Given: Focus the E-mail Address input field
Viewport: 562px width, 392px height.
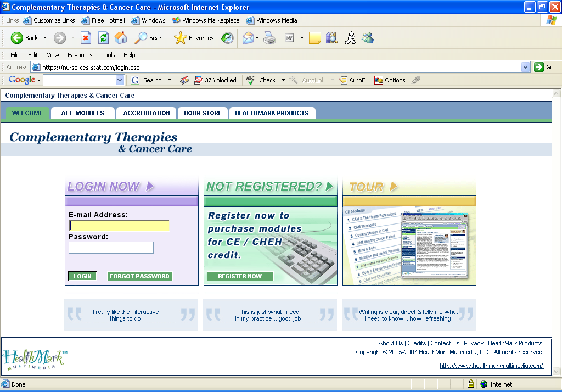Looking at the screenshot, I should click(119, 225).
